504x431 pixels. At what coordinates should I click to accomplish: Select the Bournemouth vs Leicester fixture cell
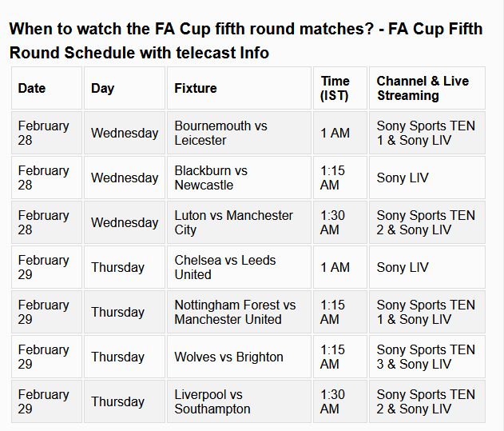pos(239,133)
